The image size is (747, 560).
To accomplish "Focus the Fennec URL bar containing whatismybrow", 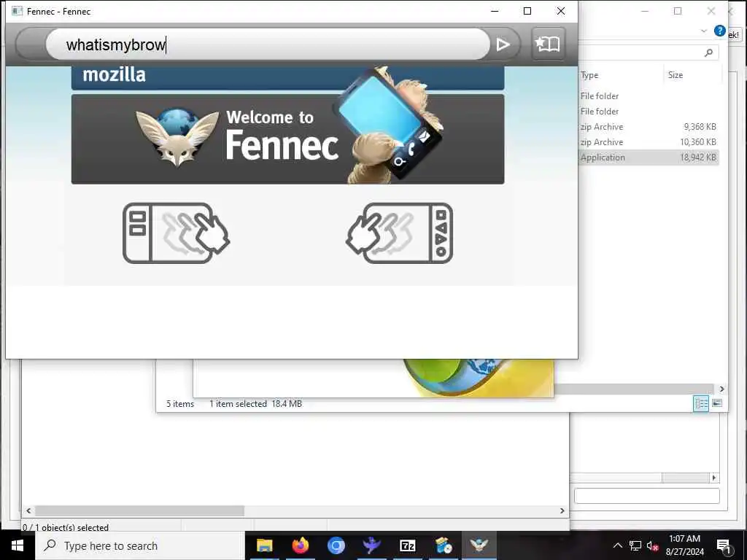I will 268,44.
